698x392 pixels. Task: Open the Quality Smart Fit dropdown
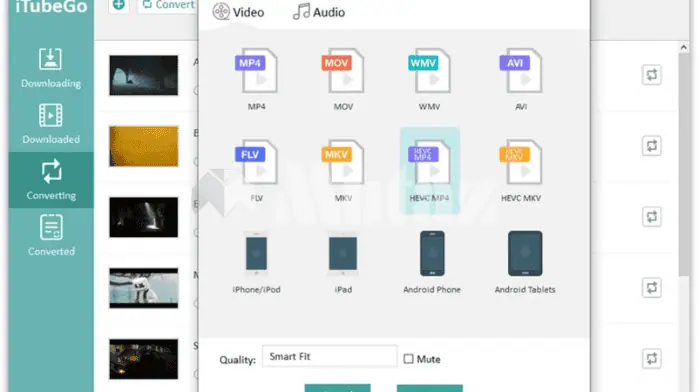point(329,356)
